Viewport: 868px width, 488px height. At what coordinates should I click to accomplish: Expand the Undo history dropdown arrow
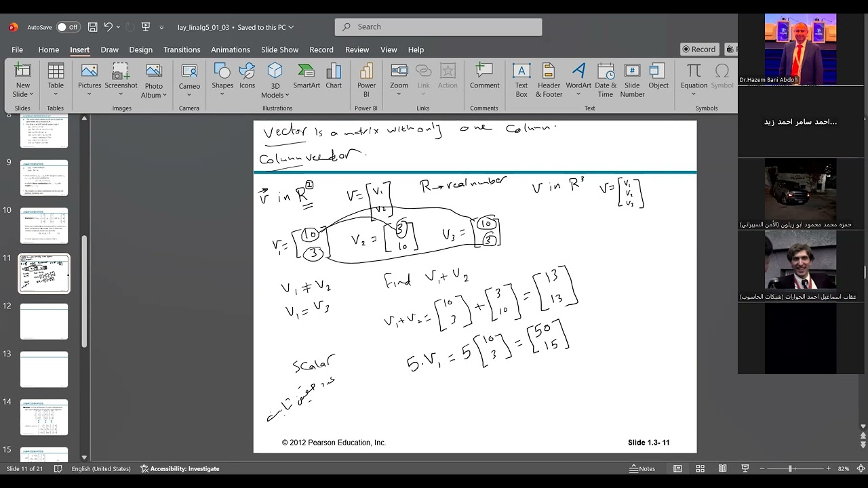(x=118, y=27)
